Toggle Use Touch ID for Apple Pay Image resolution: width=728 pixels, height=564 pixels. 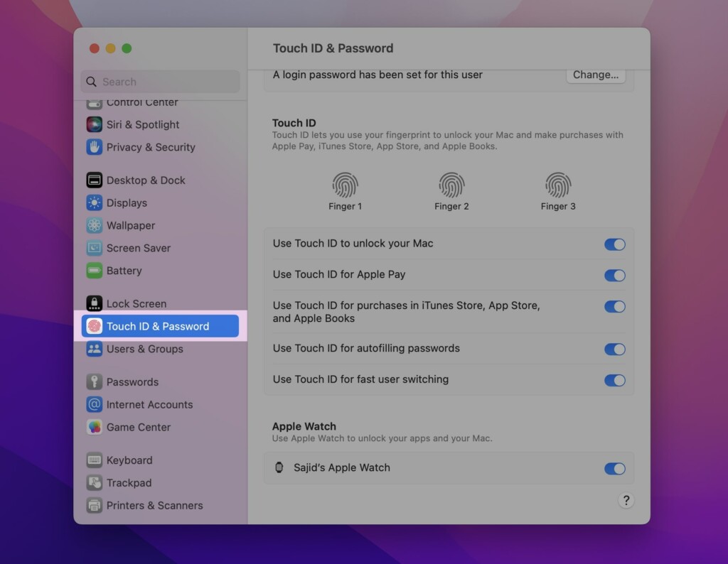tap(614, 276)
